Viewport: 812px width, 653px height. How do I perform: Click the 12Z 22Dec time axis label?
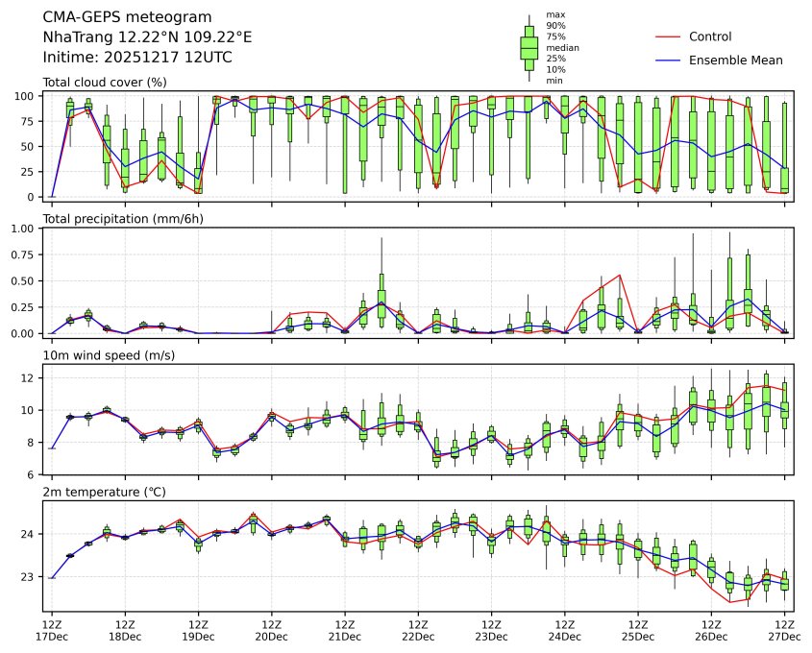(x=418, y=629)
